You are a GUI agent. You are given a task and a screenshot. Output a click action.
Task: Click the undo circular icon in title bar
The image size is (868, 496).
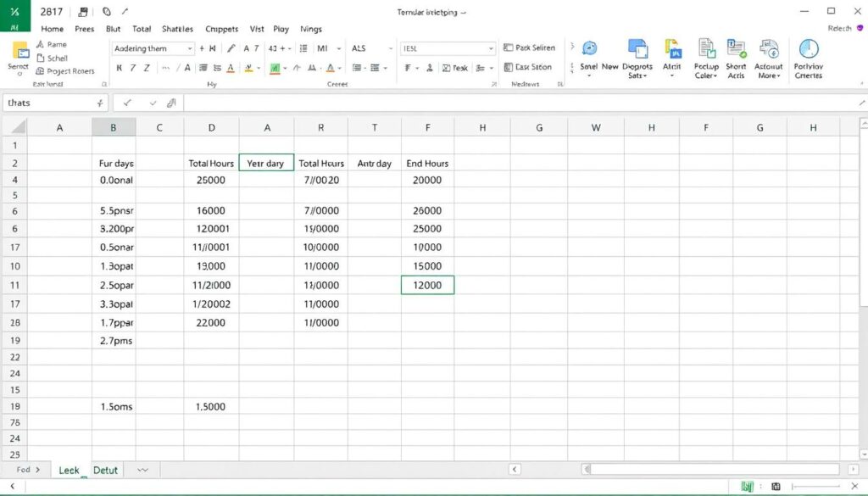[x=107, y=12]
